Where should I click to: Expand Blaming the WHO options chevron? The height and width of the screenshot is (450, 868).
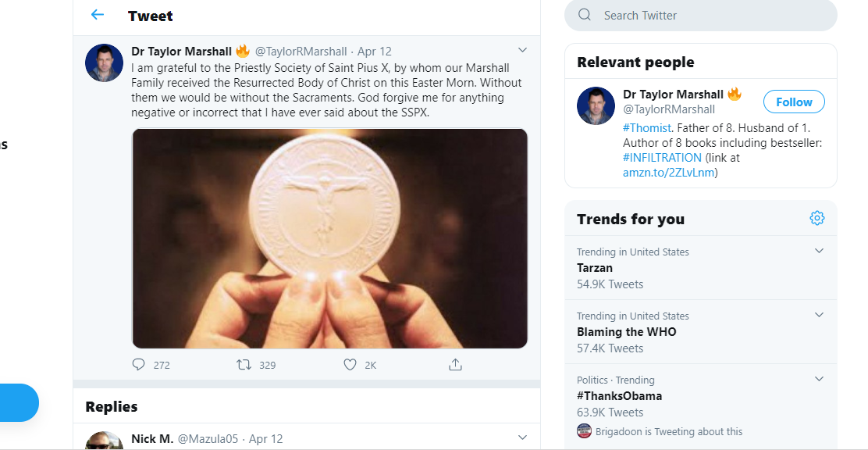click(x=819, y=315)
